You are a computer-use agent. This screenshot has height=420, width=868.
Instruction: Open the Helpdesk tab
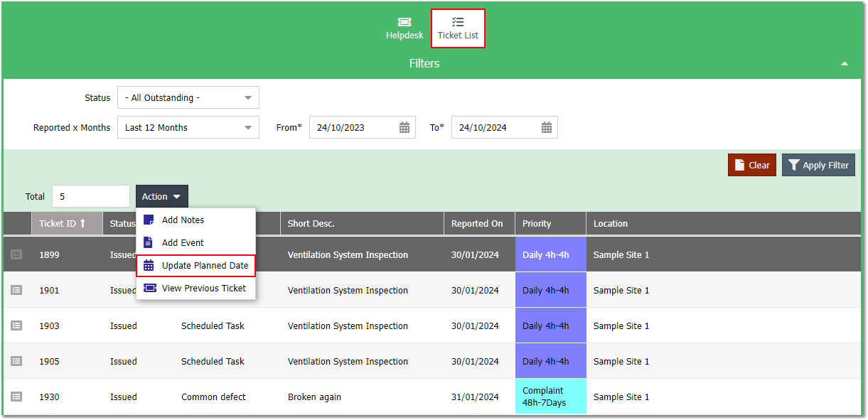click(x=404, y=28)
